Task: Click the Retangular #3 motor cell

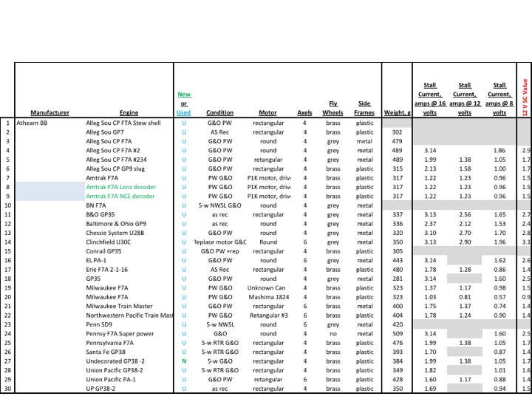Action: click(269, 316)
